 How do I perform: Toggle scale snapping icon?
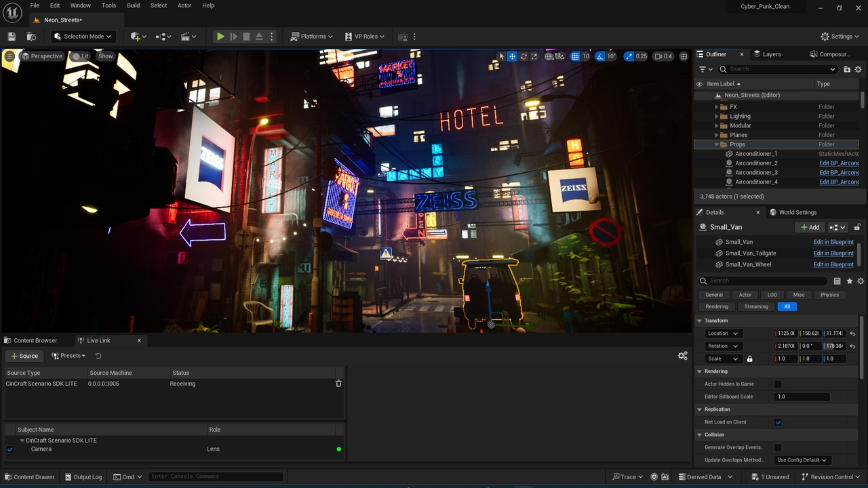629,56
